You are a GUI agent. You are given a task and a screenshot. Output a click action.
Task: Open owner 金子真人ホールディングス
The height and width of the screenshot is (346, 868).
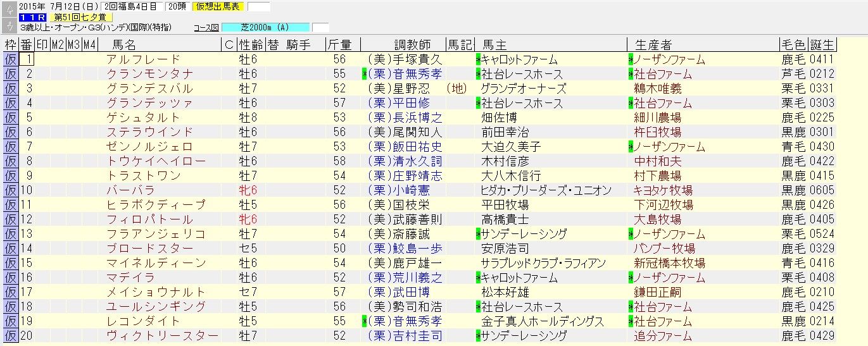[x=543, y=321]
